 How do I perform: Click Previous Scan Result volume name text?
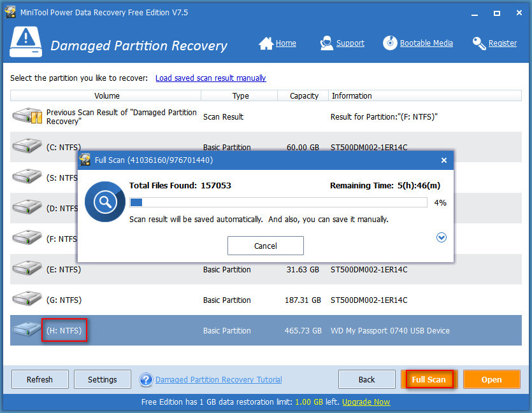(x=122, y=116)
